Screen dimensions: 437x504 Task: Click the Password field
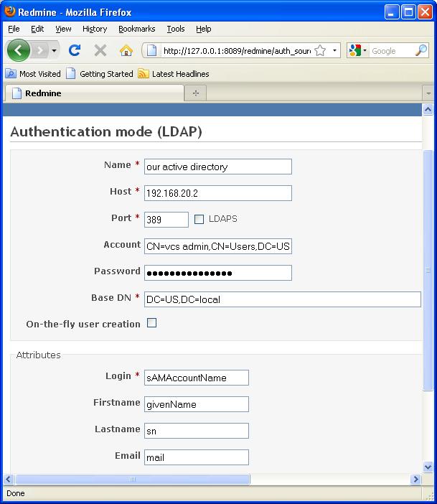pos(218,273)
